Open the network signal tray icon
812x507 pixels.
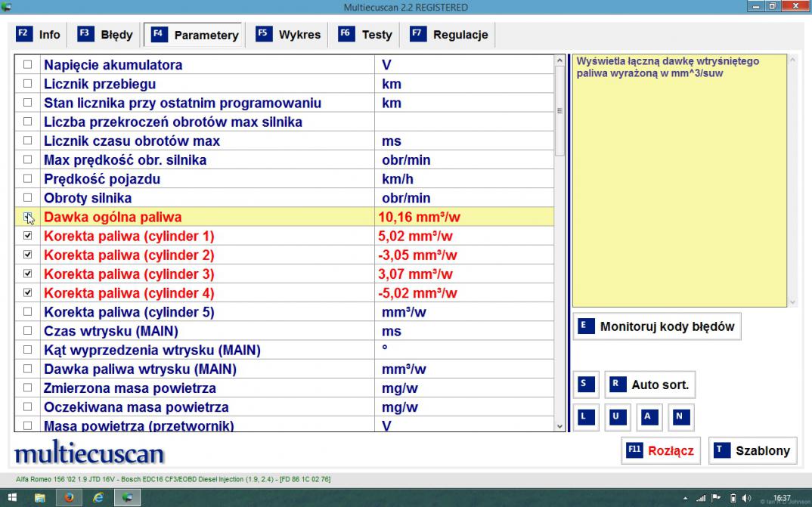701,499
